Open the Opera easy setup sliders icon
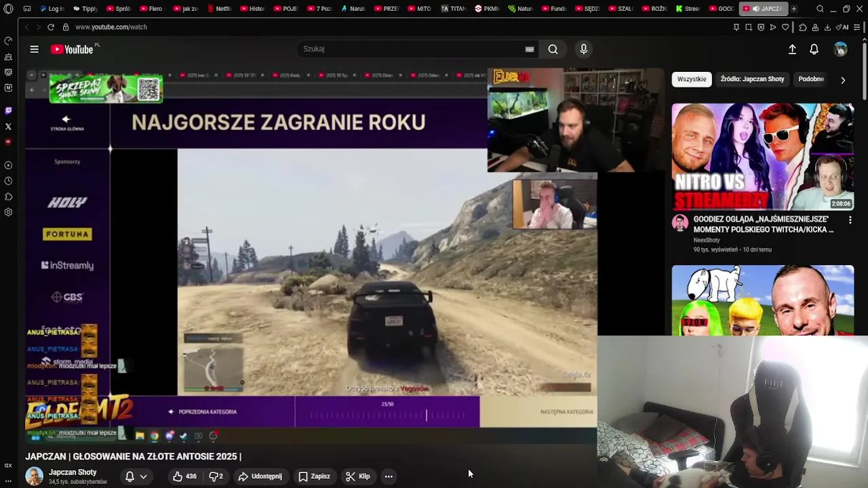Image resolution: width=868 pixels, height=488 pixels. tap(857, 27)
